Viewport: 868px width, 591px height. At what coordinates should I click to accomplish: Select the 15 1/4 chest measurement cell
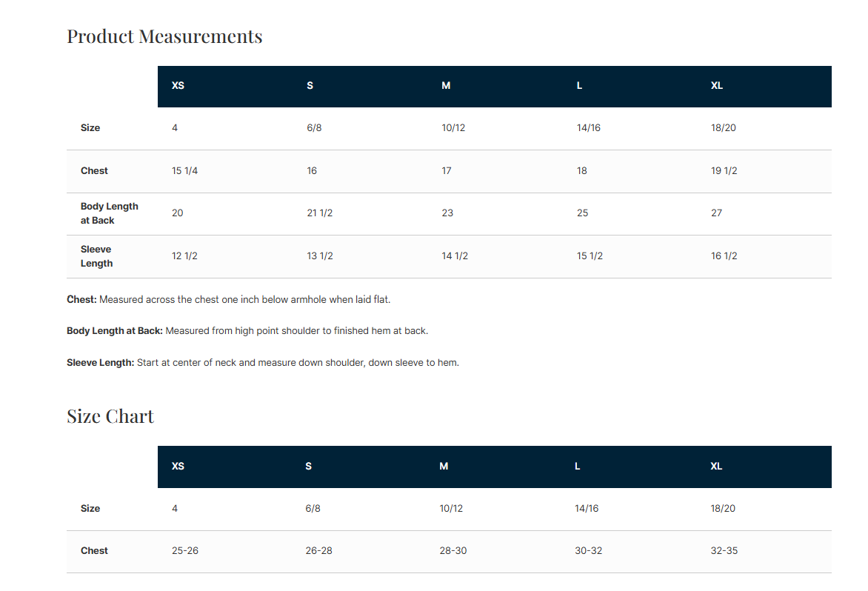click(x=185, y=171)
